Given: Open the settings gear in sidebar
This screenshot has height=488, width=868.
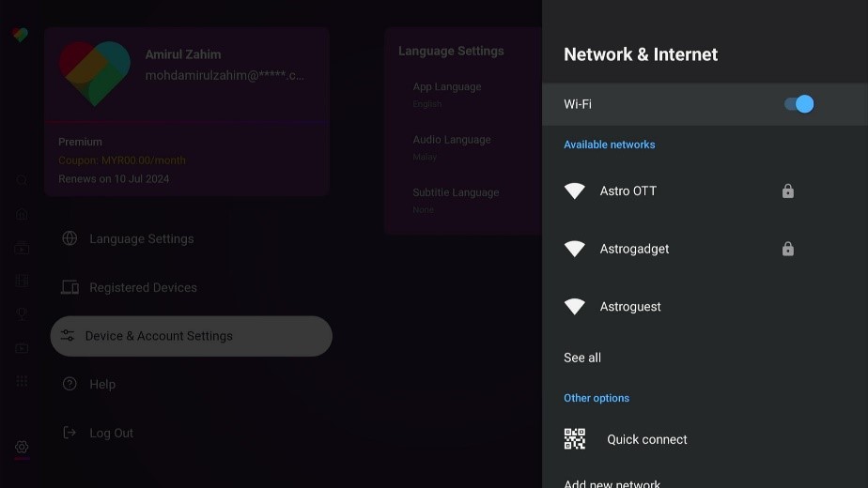Looking at the screenshot, I should [22, 447].
